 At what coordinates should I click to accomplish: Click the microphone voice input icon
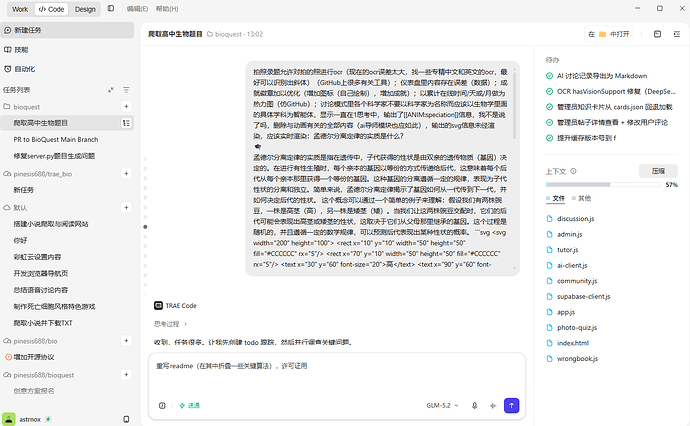click(474, 406)
